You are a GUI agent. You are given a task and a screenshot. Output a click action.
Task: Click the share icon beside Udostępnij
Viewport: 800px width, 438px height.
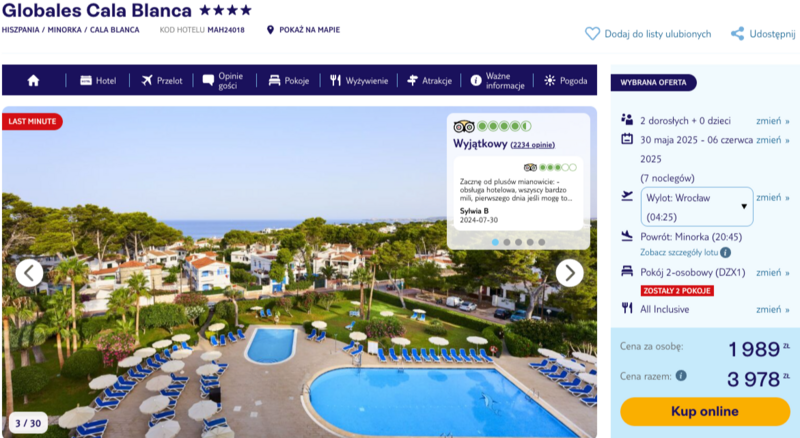[x=737, y=34]
